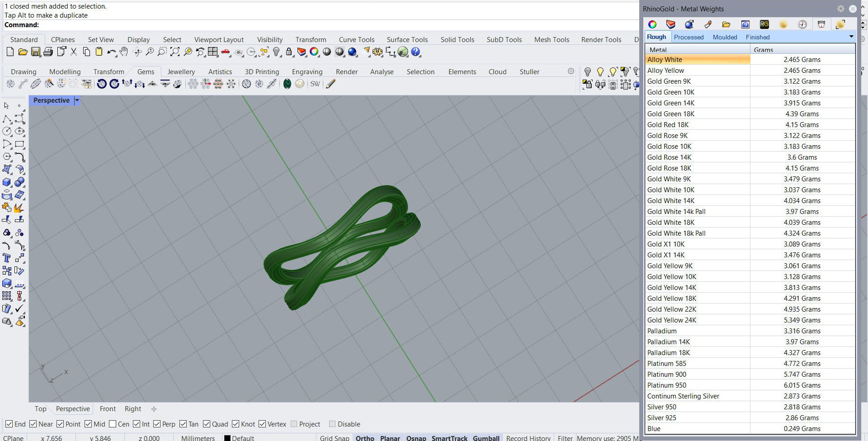The width and height of the screenshot is (868, 441).
Task: Click the Undo arrow icon
Action: tap(111, 52)
